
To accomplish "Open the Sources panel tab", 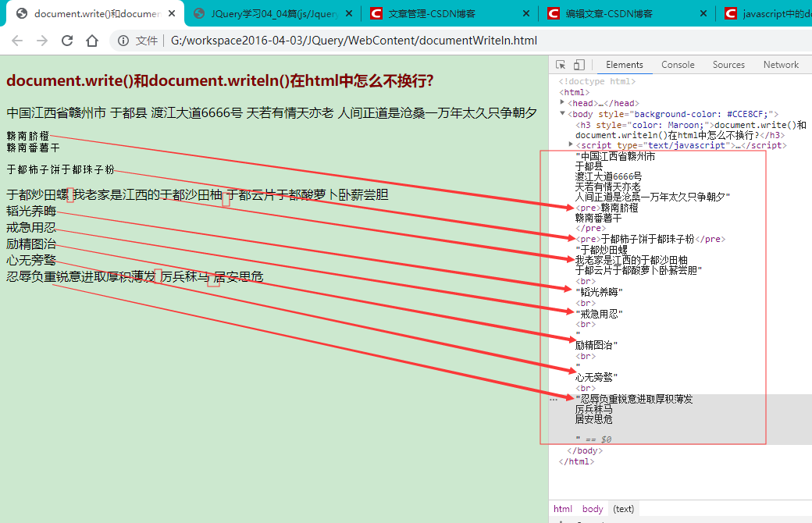I will click(x=728, y=65).
